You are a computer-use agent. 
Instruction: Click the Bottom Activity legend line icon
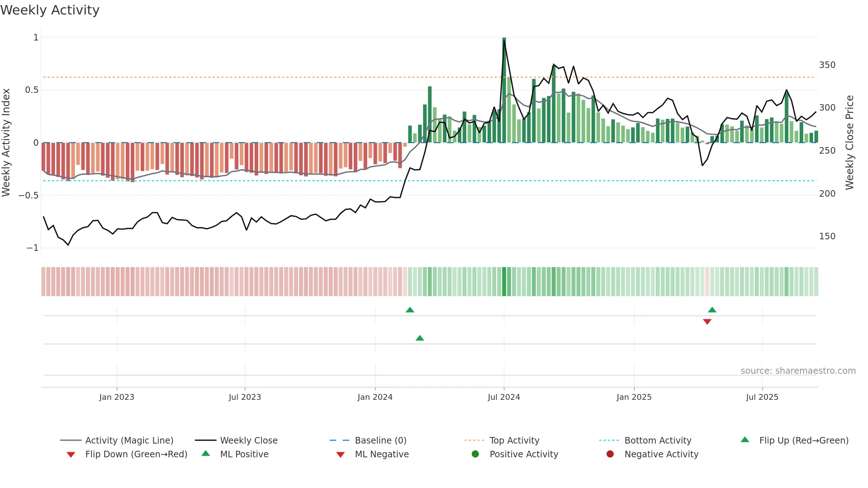609,440
